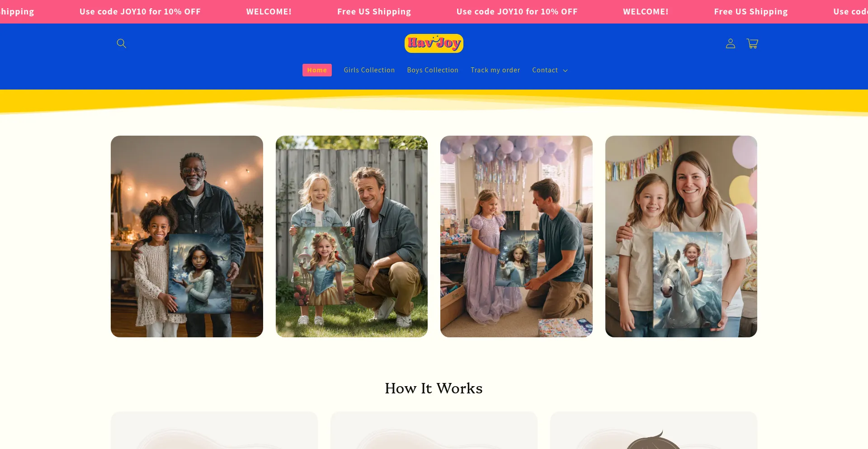Click the rightmost Free US Shipping banner text
868x449 pixels.
coord(751,12)
